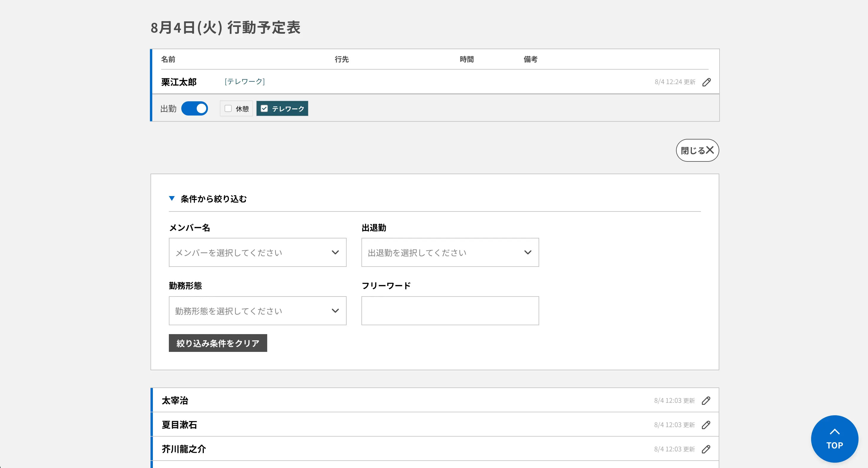Check the 休憩 checkbox
Image resolution: width=868 pixels, height=468 pixels.
[228, 108]
